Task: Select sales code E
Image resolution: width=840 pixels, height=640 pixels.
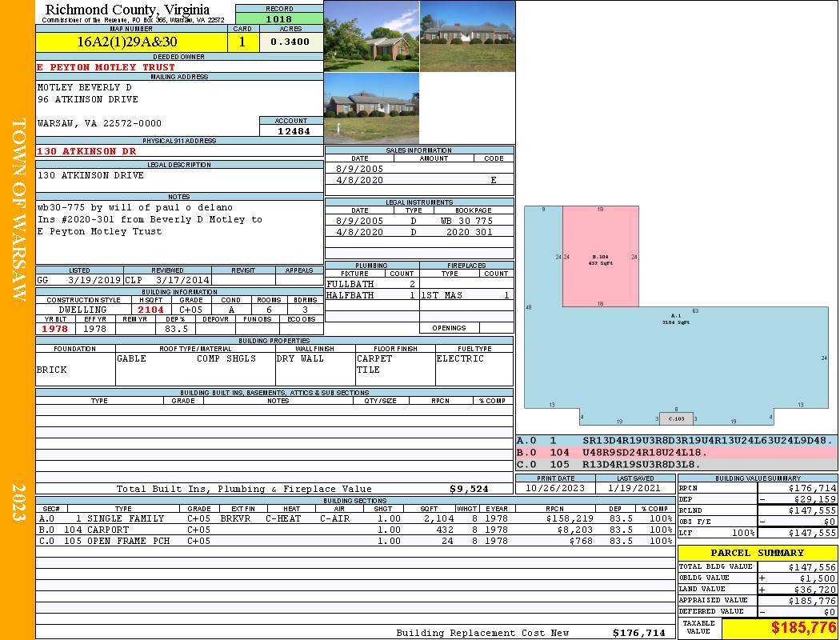Action: point(494,180)
